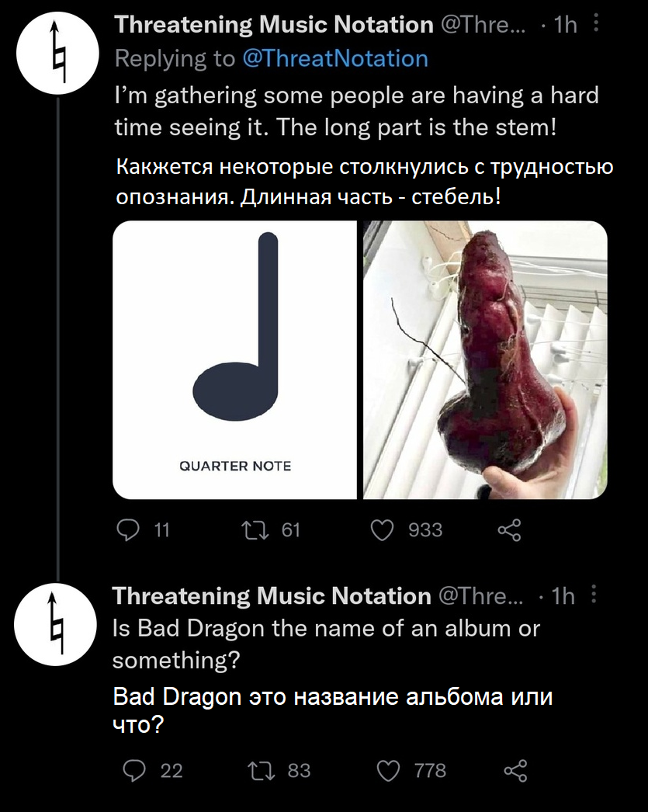This screenshot has width=648, height=812.
Task: Open Threatening Music Notation profile name, first tweet
Action: pos(274,25)
